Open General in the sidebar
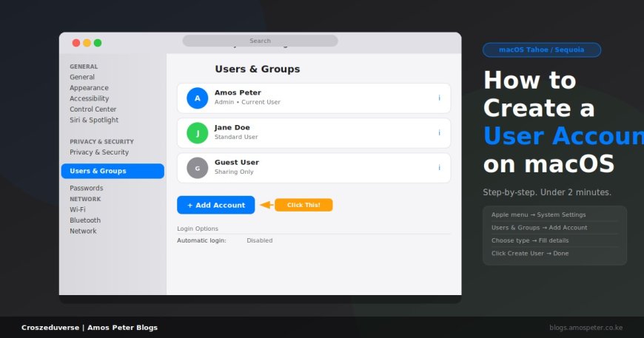Screen dimensions: 644x338 82,77
